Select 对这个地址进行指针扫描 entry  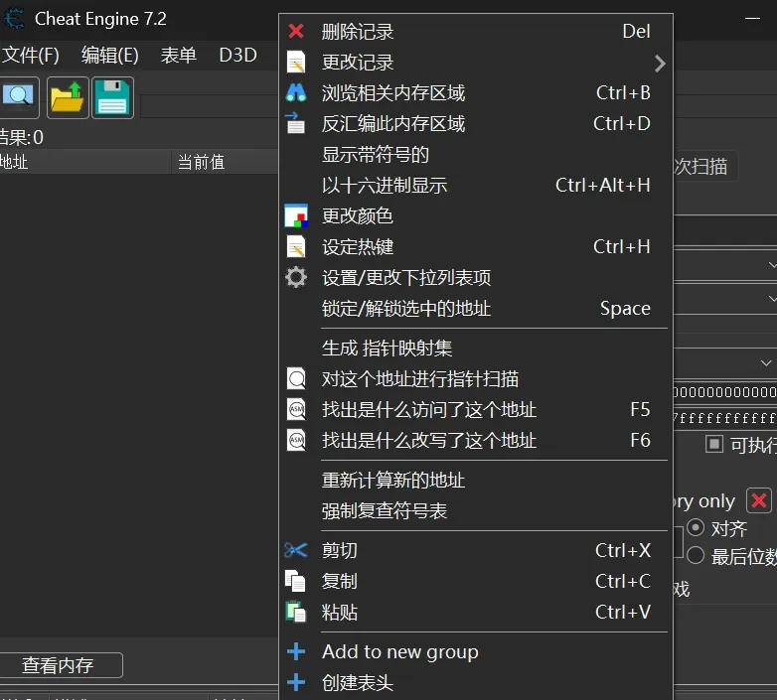pyautogui.click(x=476, y=379)
